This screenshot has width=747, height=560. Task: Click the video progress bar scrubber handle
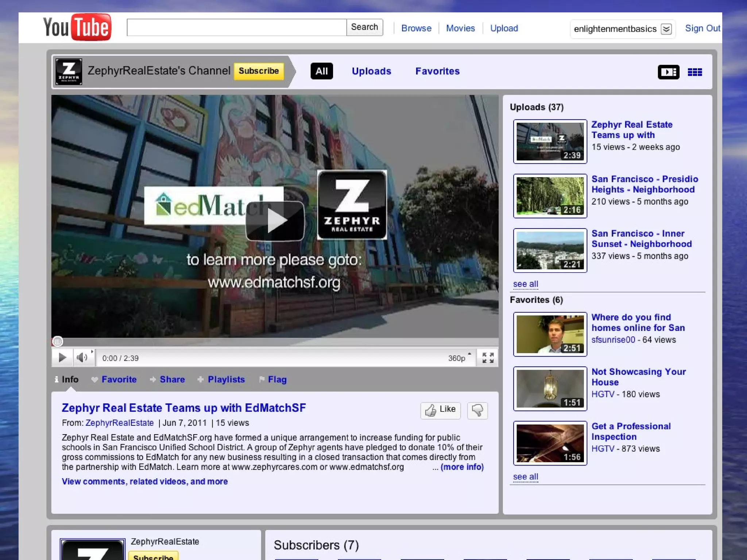click(x=58, y=341)
